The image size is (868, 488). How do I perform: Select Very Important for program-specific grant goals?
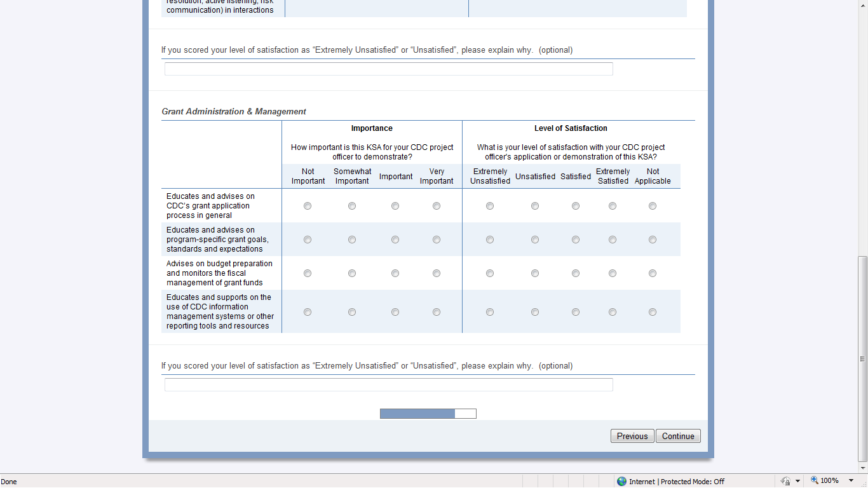(x=437, y=240)
